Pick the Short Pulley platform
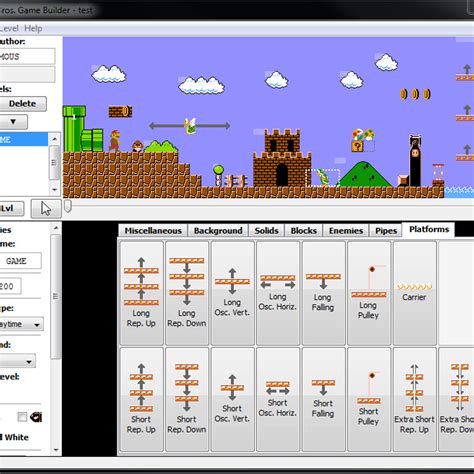The image size is (474, 474). click(369, 399)
